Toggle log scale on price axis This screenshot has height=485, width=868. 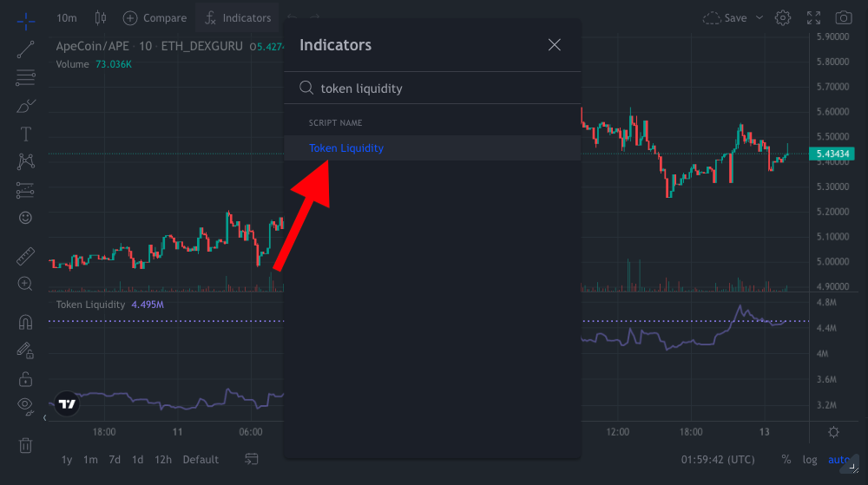click(810, 460)
